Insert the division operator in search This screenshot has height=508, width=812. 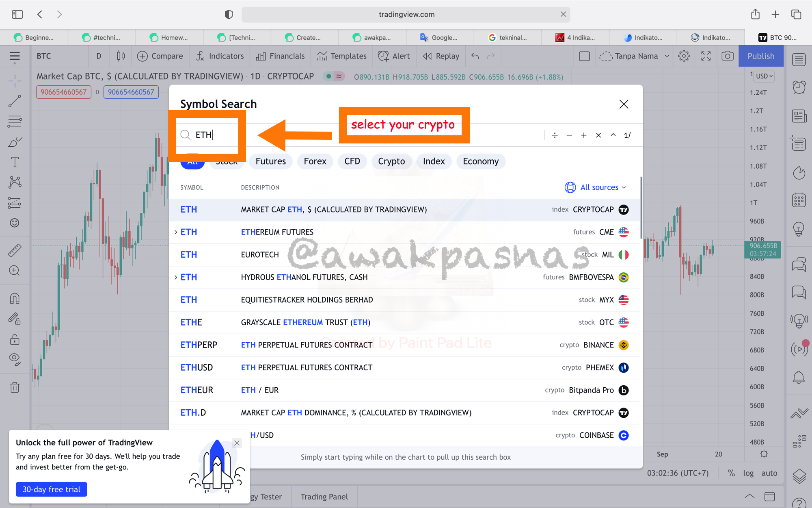point(555,135)
